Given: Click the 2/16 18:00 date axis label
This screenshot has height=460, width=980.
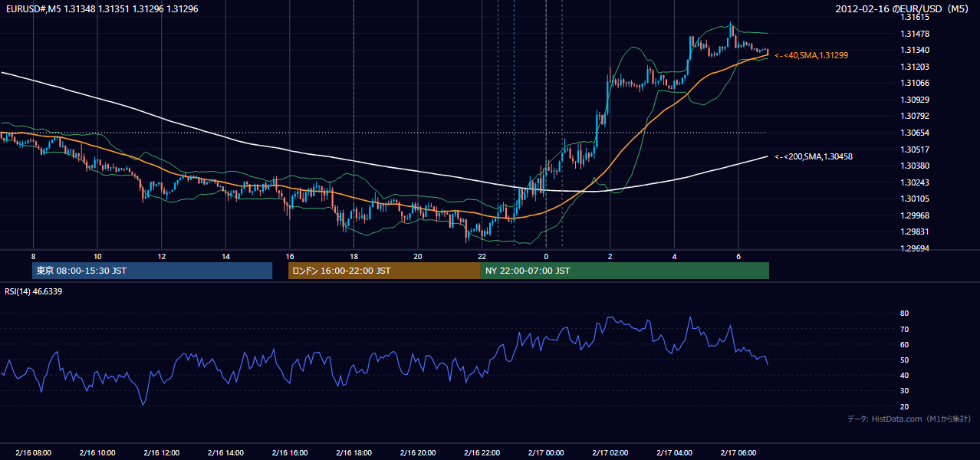Looking at the screenshot, I should [x=354, y=452].
